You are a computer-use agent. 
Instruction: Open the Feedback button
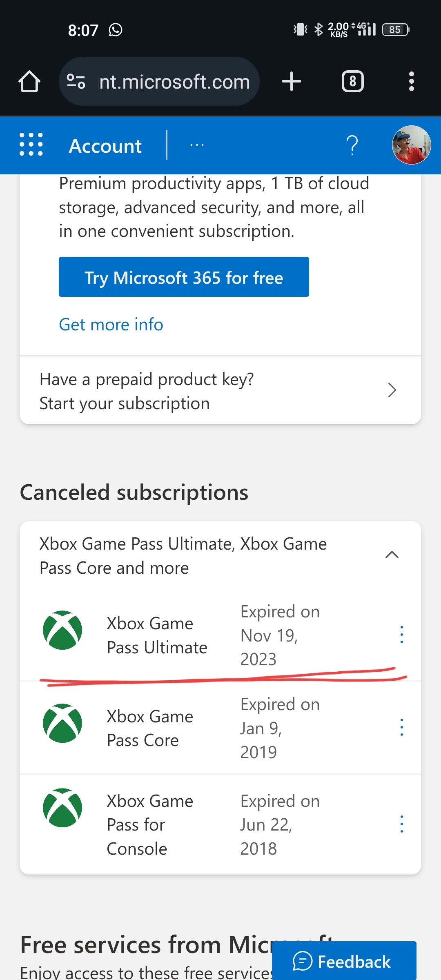point(344,961)
